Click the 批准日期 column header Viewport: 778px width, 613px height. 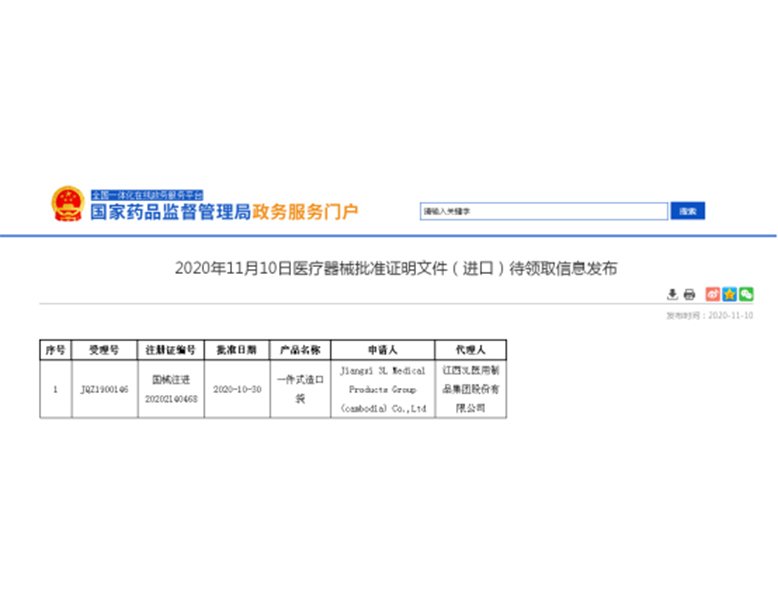(x=236, y=350)
